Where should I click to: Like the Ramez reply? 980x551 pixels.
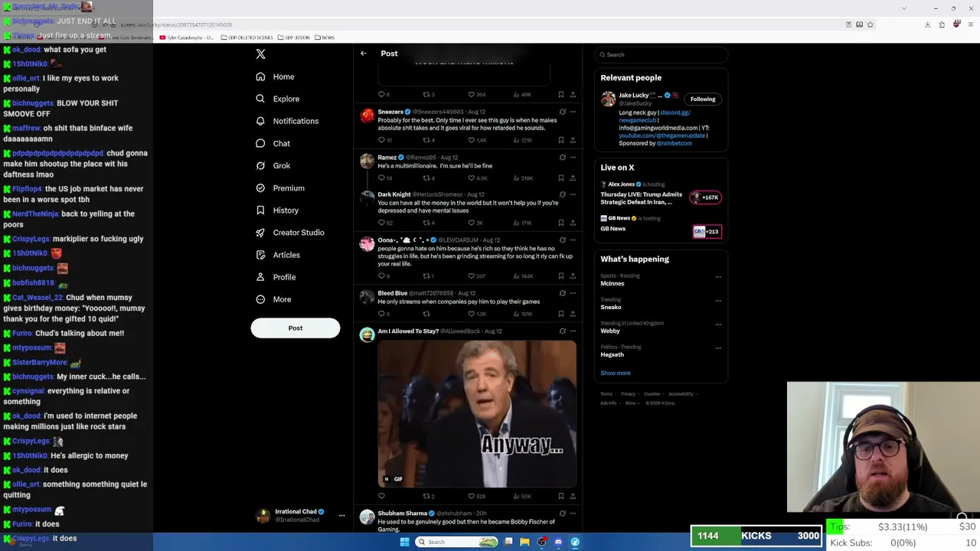tap(472, 178)
